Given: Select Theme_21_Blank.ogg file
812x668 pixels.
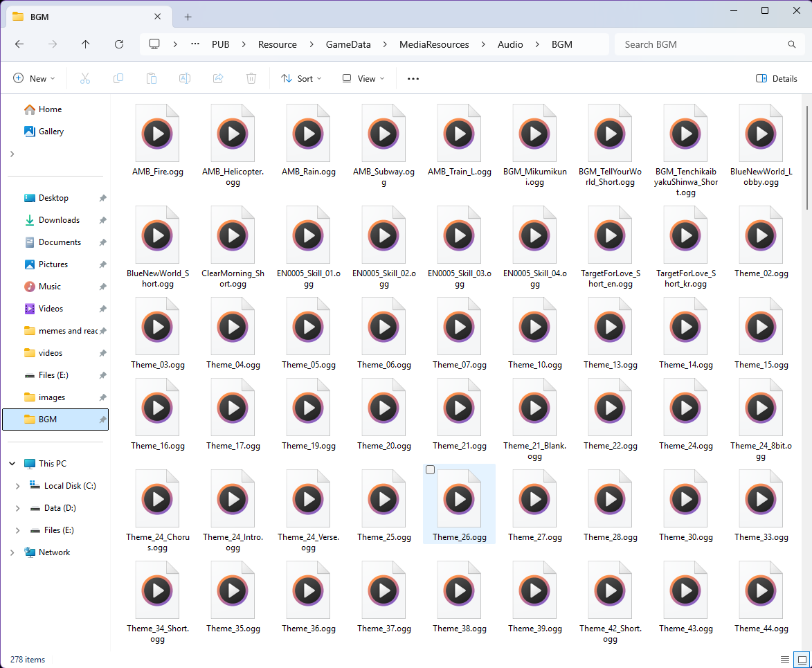Looking at the screenshot, I should pos(535,420).
